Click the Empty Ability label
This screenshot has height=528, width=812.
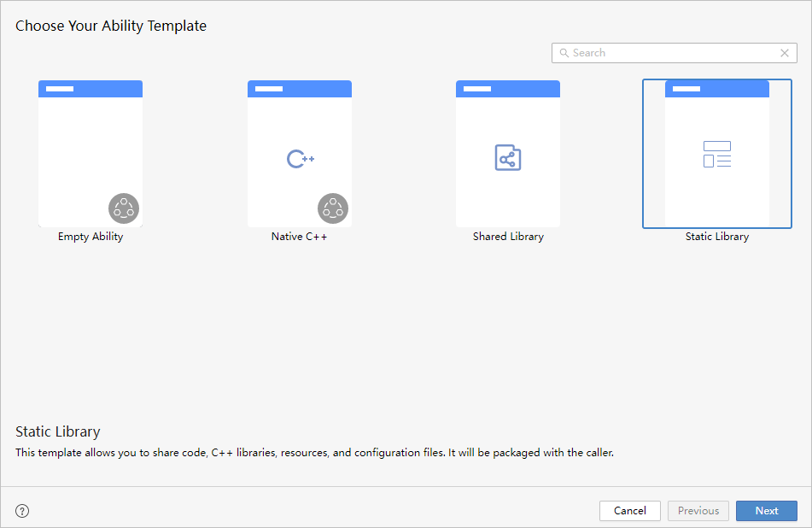pyautogui.click(x=91, y=237)
